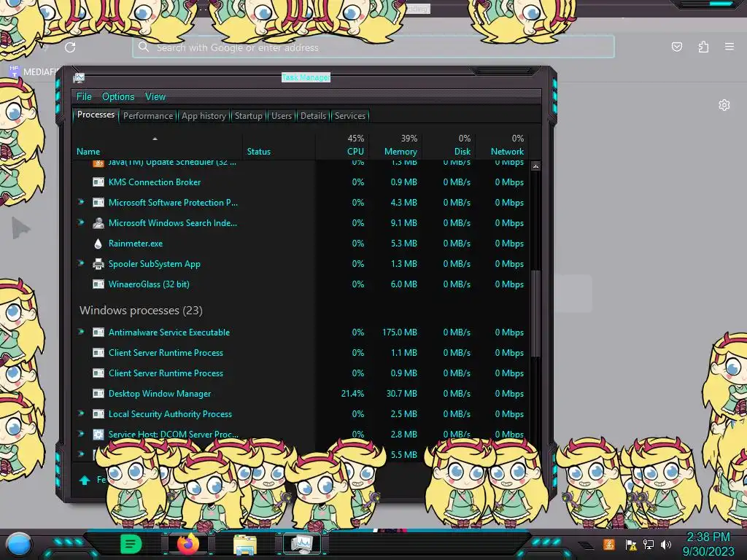Viewport: 747px width, 560px height.
Task: Open new tab settings gear in Firefox
Action: tap(724, 105)
